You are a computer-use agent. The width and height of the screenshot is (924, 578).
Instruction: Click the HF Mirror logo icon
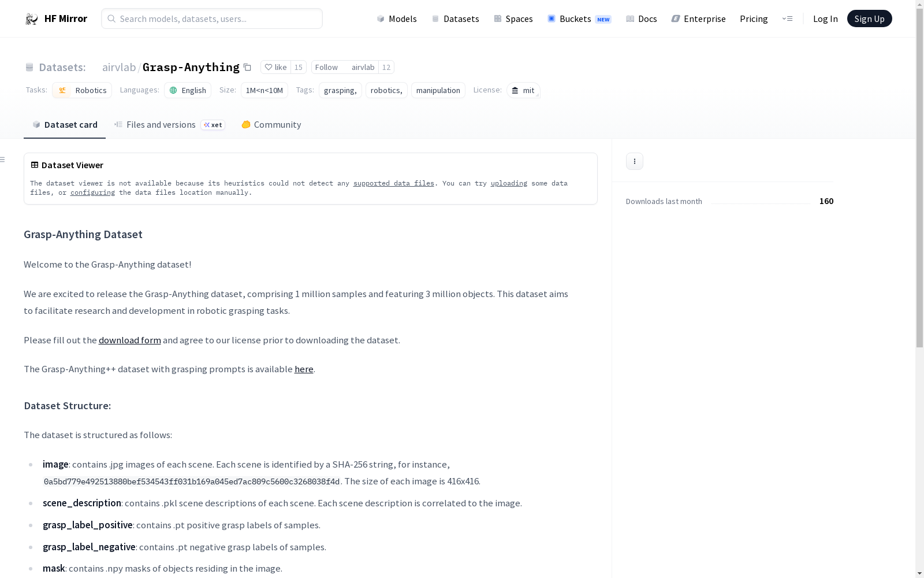(32, 19)
